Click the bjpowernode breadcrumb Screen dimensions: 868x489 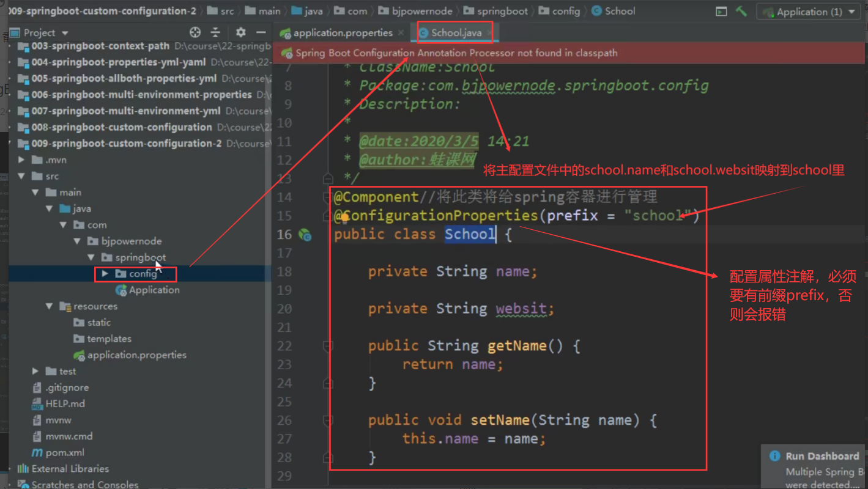pos(415,11)
